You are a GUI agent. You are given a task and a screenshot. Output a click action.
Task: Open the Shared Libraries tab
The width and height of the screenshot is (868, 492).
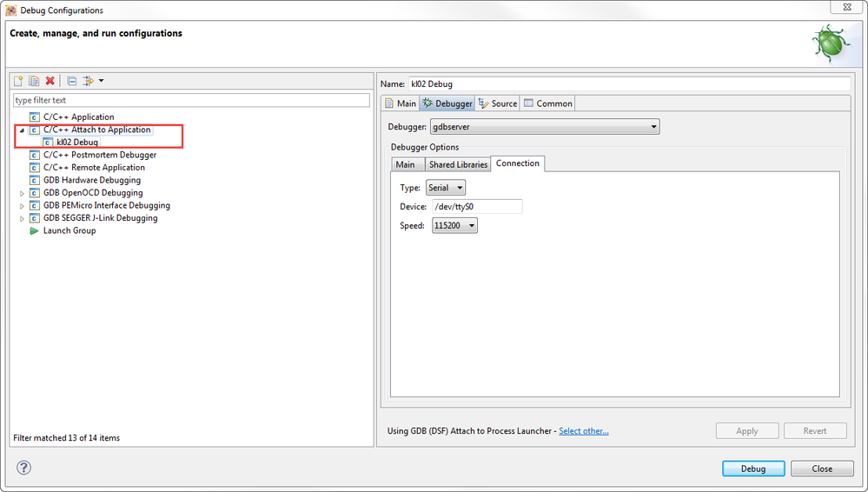tap(458, 164)
